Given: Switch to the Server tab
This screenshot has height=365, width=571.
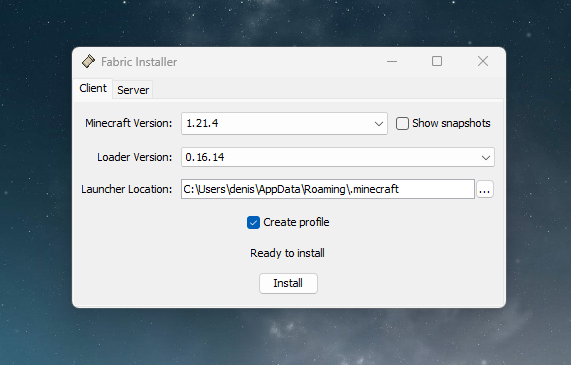Looking at the screenshot, I should pos(133,90).
